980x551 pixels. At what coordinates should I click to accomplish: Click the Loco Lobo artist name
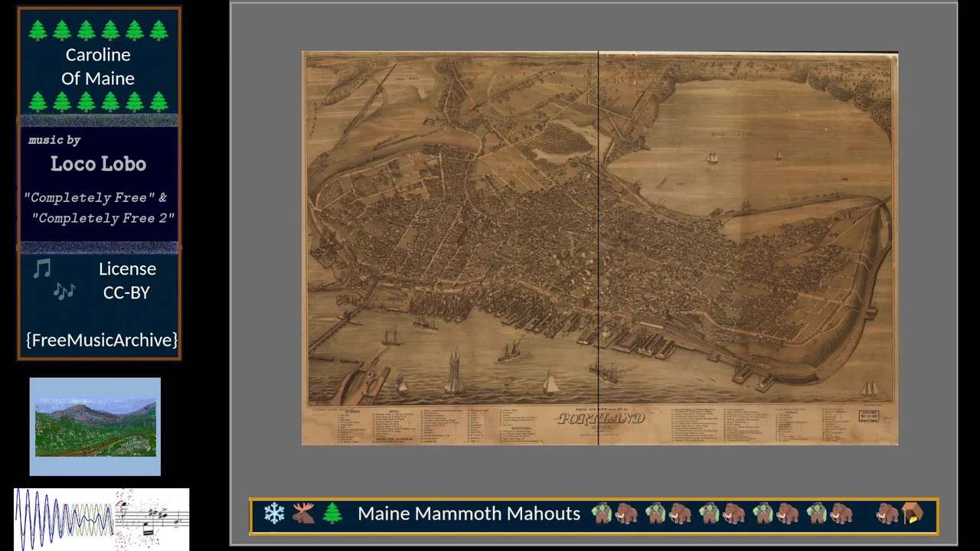tap(98, 164)
